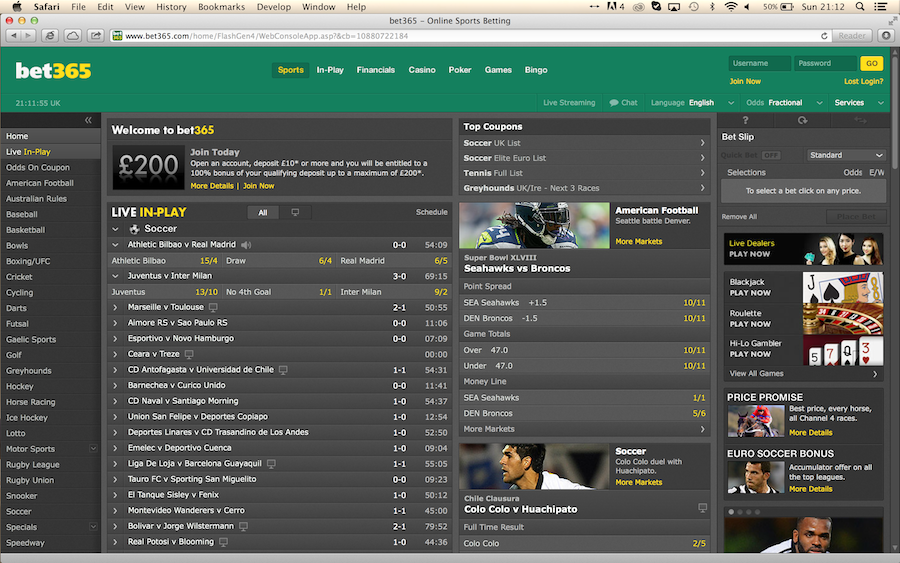Toggle Quick Bet OFF switch
Image resolution: width=900 pixels, height=563 pixels.
770,155
